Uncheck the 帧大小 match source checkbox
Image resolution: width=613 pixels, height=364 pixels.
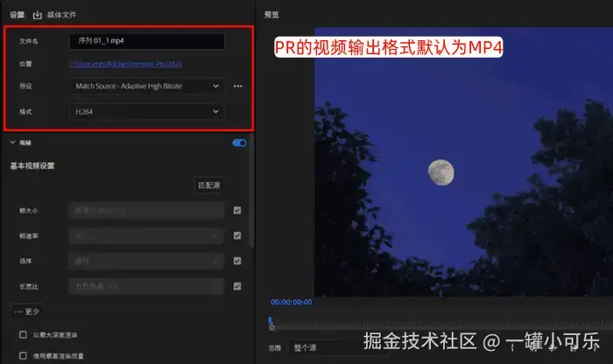pyautogui.click(x=237, y=211)
